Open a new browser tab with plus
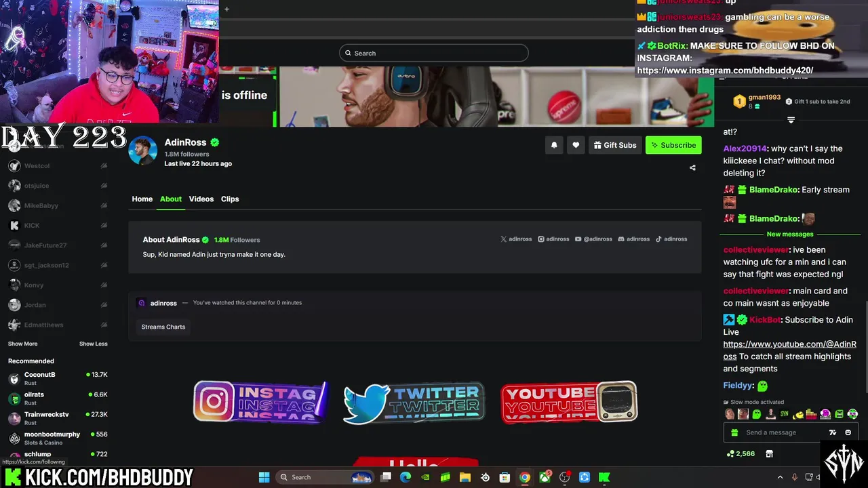This screenshot has height=488, width=868. click(226, 9)
